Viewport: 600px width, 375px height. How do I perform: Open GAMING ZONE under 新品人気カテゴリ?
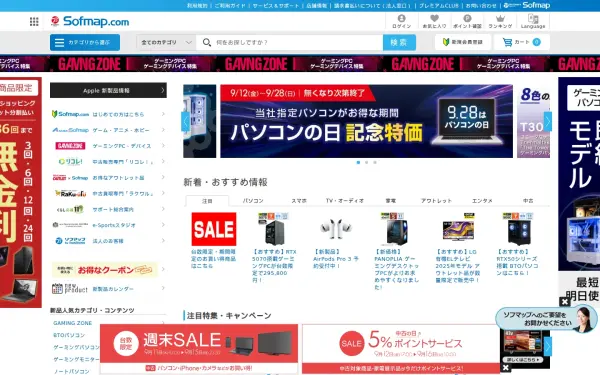coord(73,323)
